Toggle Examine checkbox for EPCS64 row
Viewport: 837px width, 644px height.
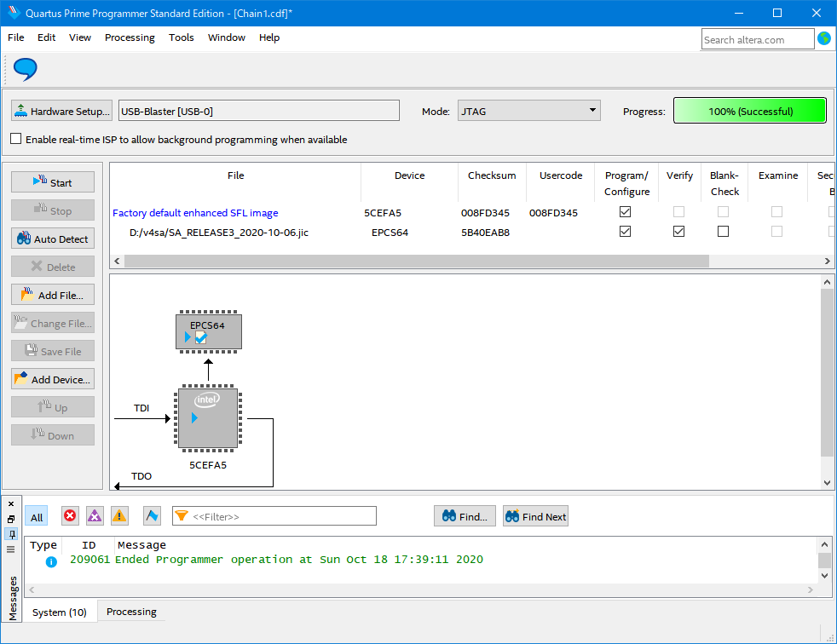point(776,232)
